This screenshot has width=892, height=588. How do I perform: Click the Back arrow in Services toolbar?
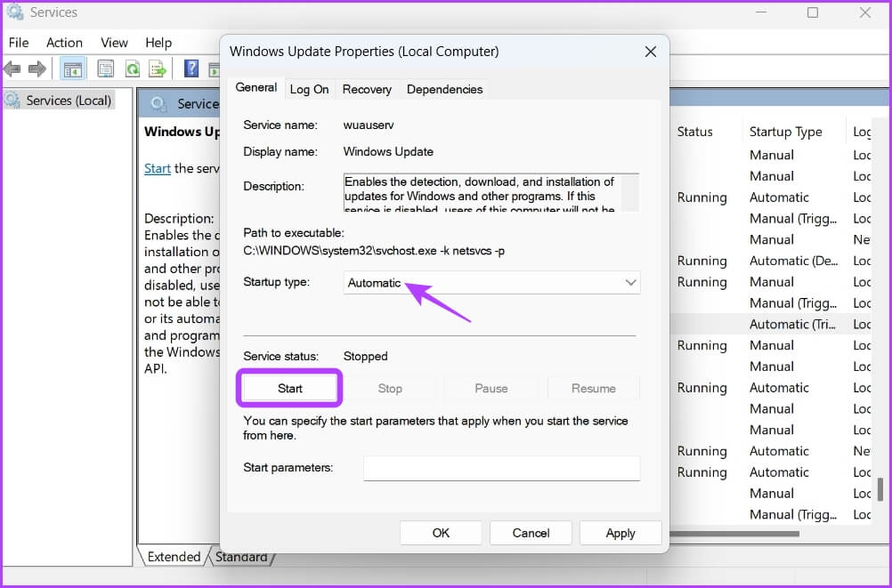[12, 69]
